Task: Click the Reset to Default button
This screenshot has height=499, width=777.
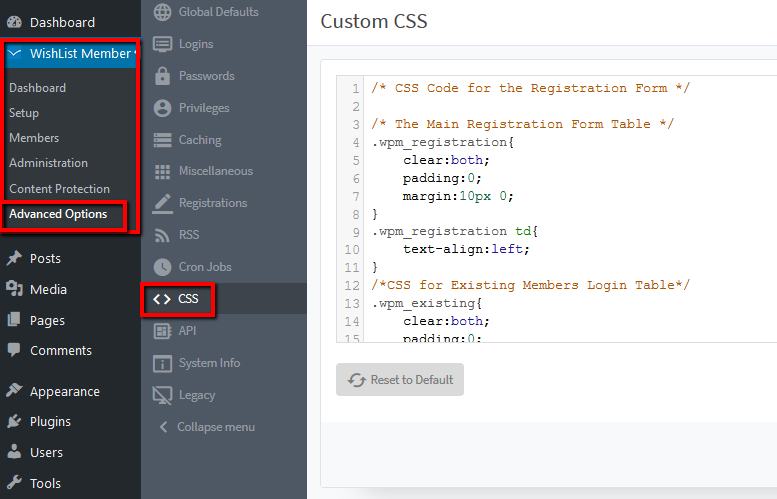Action: coord(400,380)
